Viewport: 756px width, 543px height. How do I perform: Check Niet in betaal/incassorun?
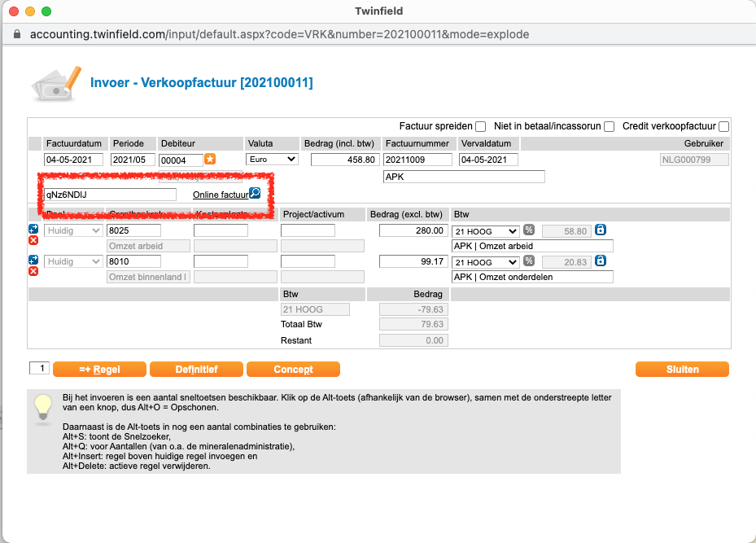(x=609, y=127)
